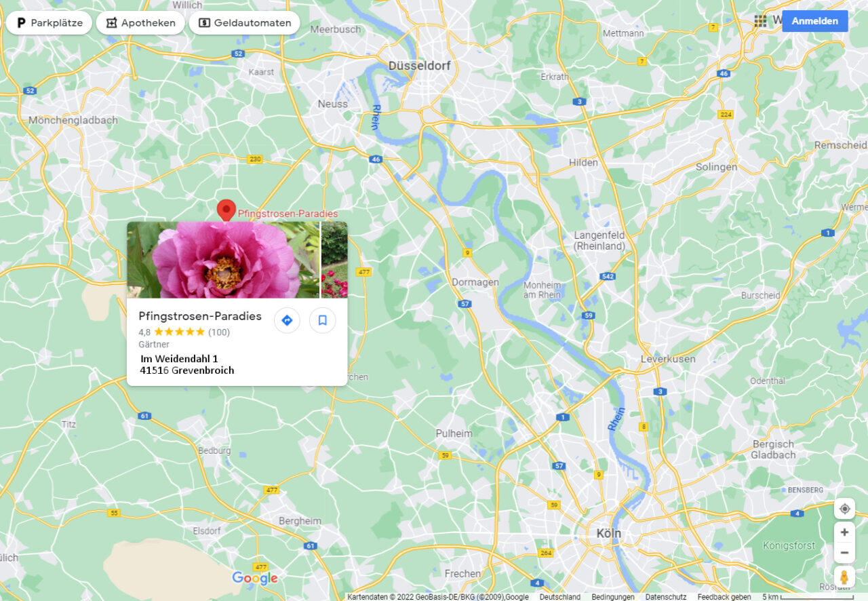This screenshot has width=868, height=601.
Task: Open the Datenschutz link
Action: click(x=665, y=596)
